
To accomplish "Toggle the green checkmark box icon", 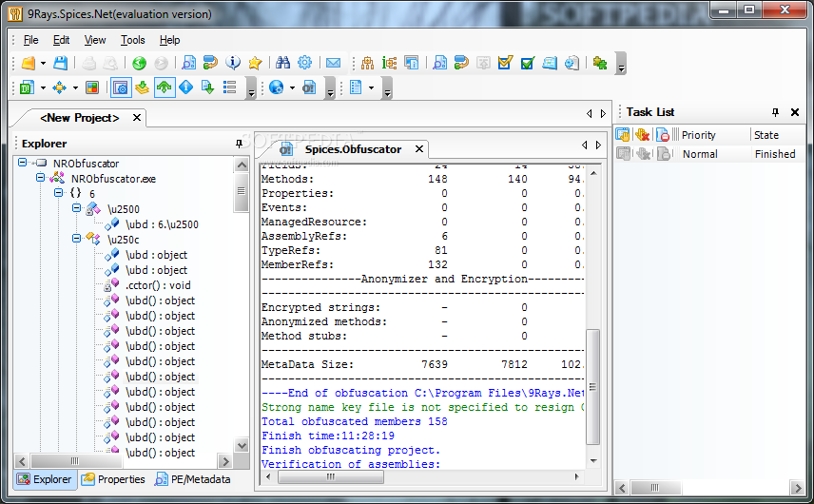I will tap(528, 64).
